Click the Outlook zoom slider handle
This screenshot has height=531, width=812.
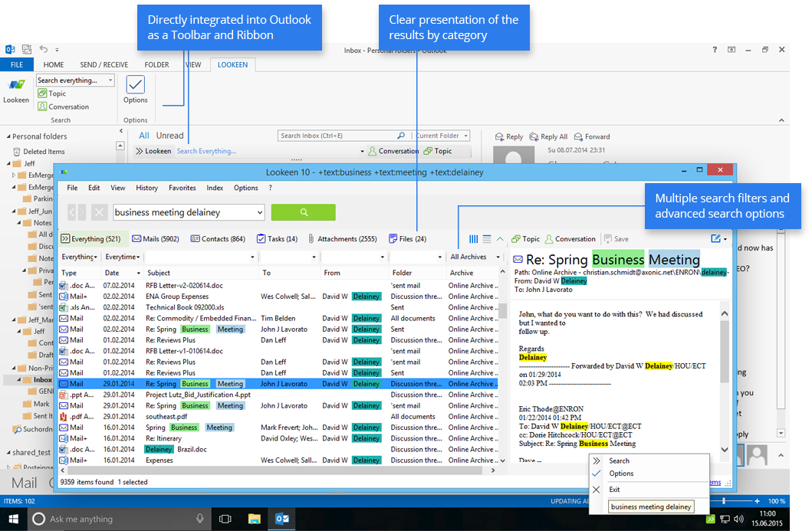tap(723, 501)
